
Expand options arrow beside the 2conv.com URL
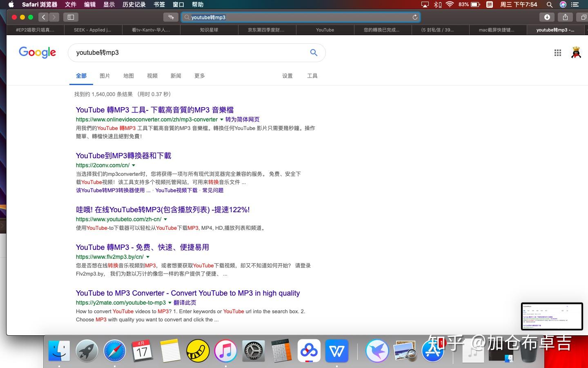(x=134, y=166)
